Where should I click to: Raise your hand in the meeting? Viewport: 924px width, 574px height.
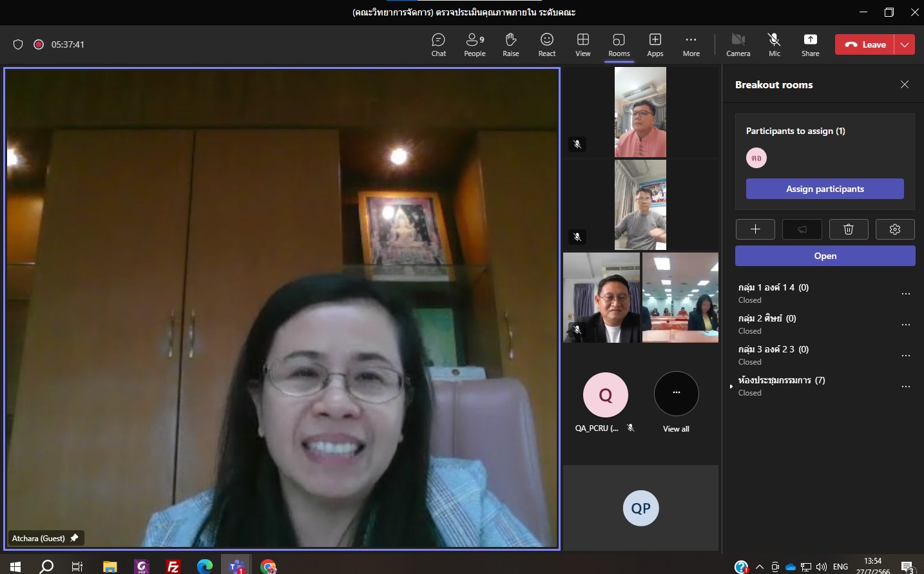coord(511,44)
